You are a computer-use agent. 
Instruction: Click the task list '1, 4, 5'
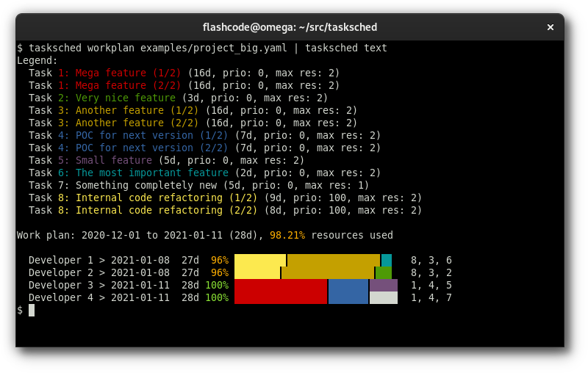tap(431, 285)
